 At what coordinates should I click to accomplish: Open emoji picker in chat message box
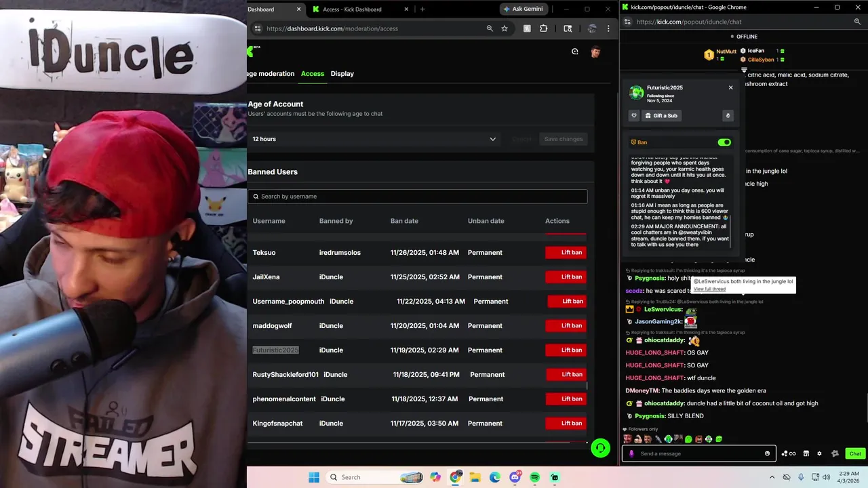tap(768, 453)
